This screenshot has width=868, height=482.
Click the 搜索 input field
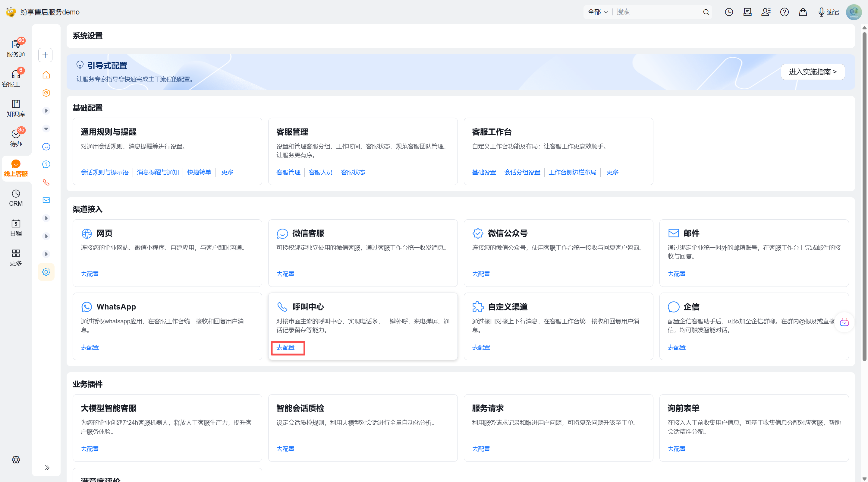(657, 12)
